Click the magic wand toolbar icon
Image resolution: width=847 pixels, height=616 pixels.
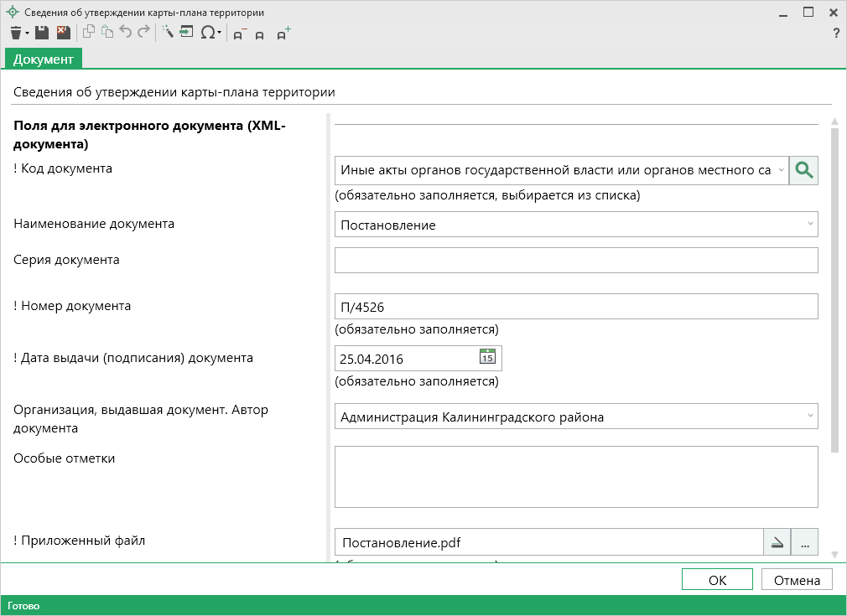[167, 33]
